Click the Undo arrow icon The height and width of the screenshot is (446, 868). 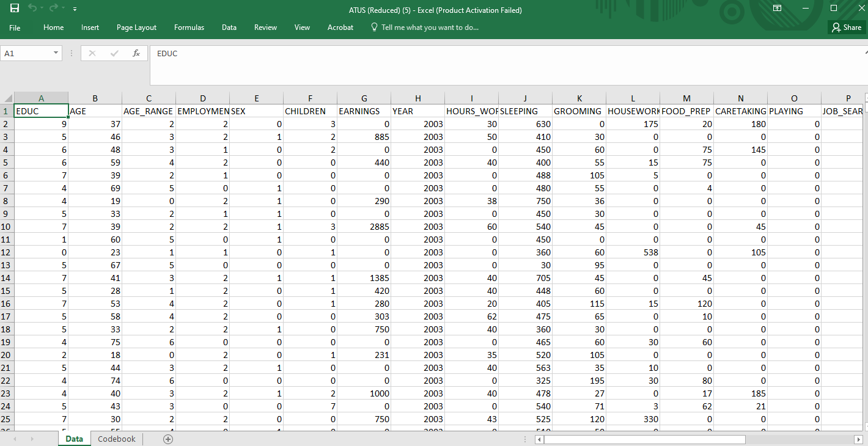point(32,9)
